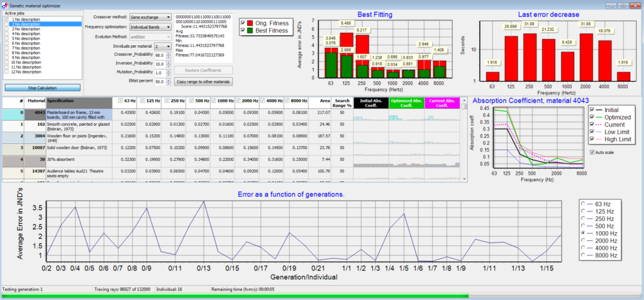The image size is (644, 300).
Task: Click the Mutation_Probability value field
Action: tap(160, 73)
